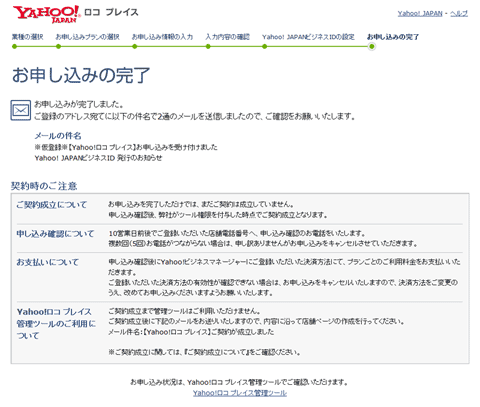Click the sentence starting お申し込み状況は、Yahoo!ロコ プレイス管理ツールで
Viewport: 480px width, 407px height.
point(239,382)
